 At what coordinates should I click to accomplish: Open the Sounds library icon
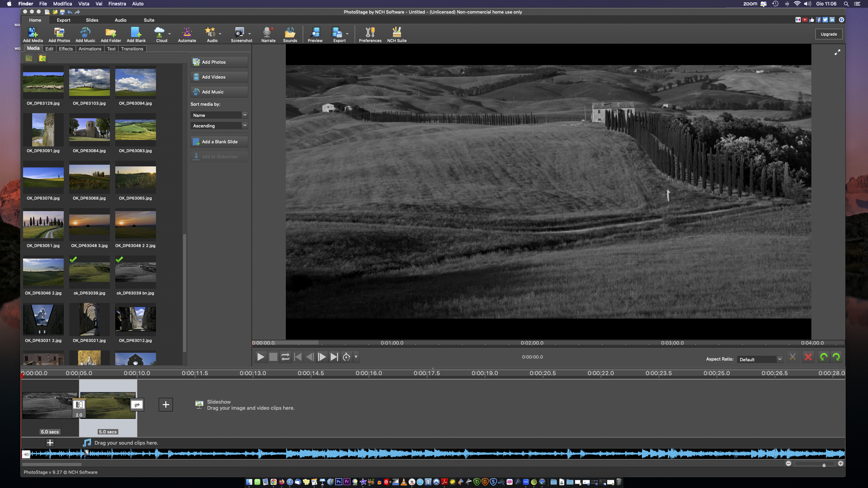click(x=290, y=34)
